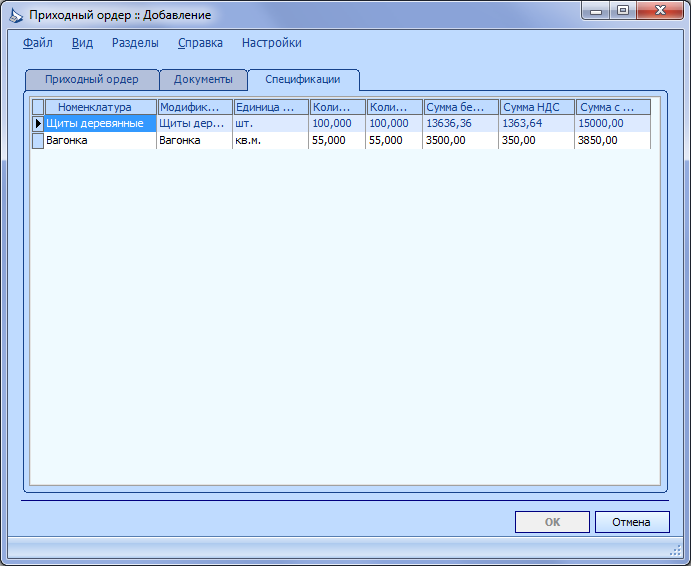Viewport: 691px width, 566px height.
Task: Click the Единица ... column header
Action: tap(271, 107)
